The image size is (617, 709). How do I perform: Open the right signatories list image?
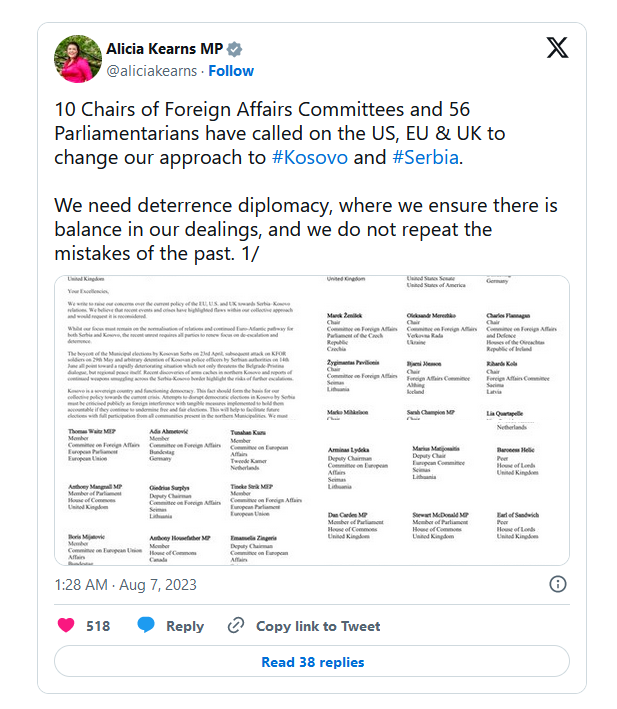tap(444, 420)
